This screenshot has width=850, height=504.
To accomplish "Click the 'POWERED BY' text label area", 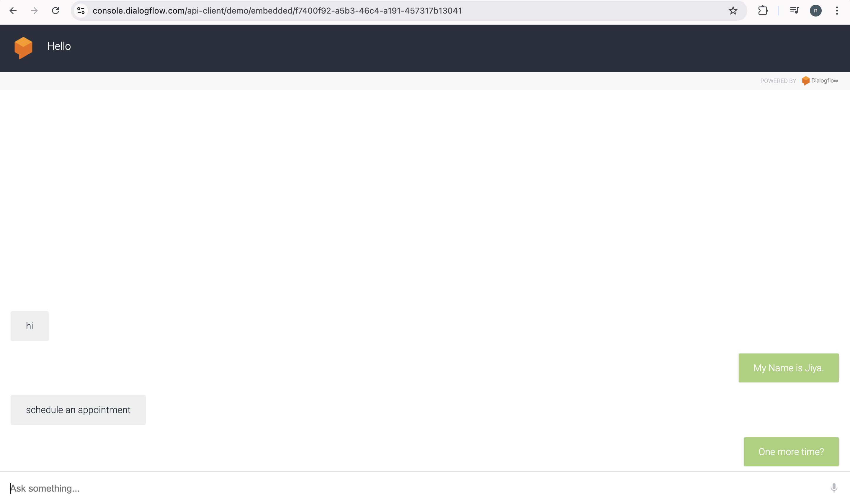I will (777, 80).
